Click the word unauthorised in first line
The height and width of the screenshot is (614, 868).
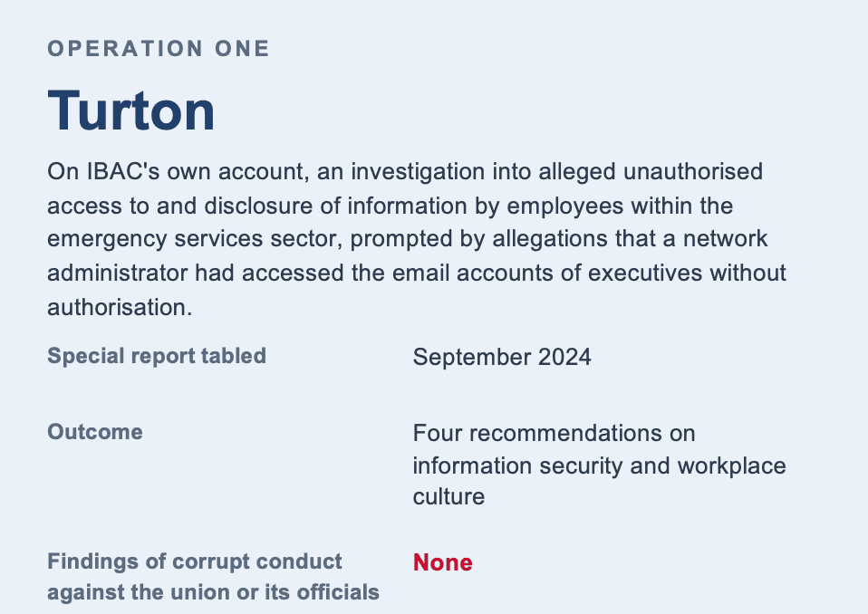click(693, 171)
